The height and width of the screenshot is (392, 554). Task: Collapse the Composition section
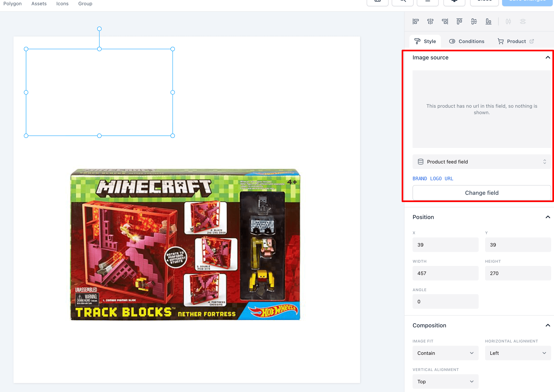pos(548,325)
